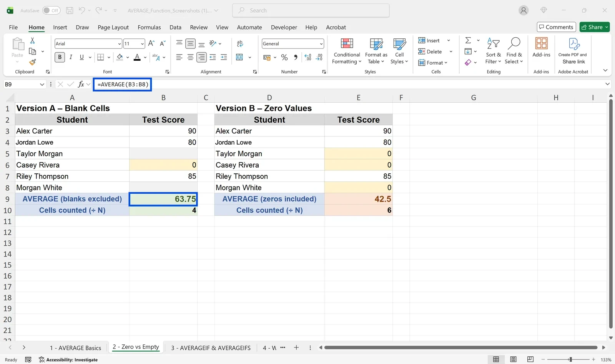This screenshot has width=615, height=364.
Task: Click the Percent Style icon
Action: pyautogui.click(x=284, y=57)
